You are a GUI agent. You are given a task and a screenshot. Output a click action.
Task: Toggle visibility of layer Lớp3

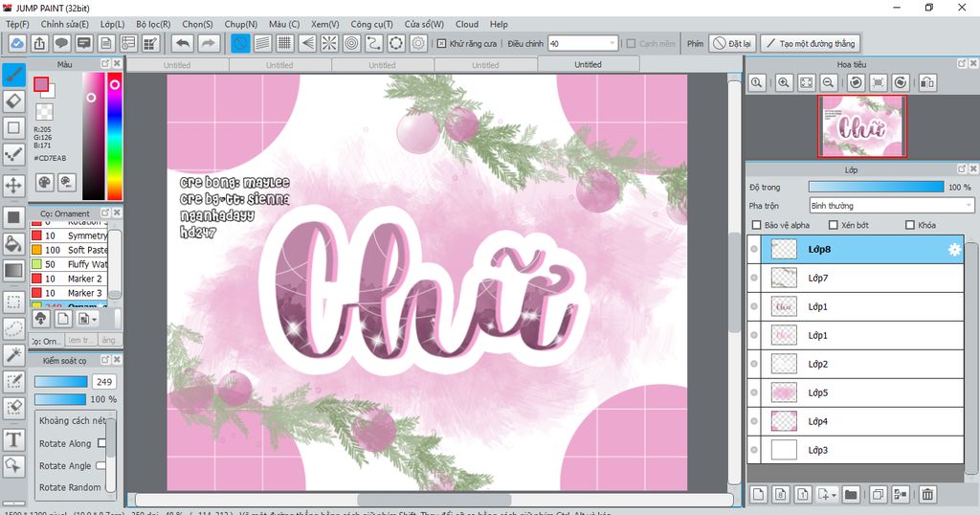[754, 450]
